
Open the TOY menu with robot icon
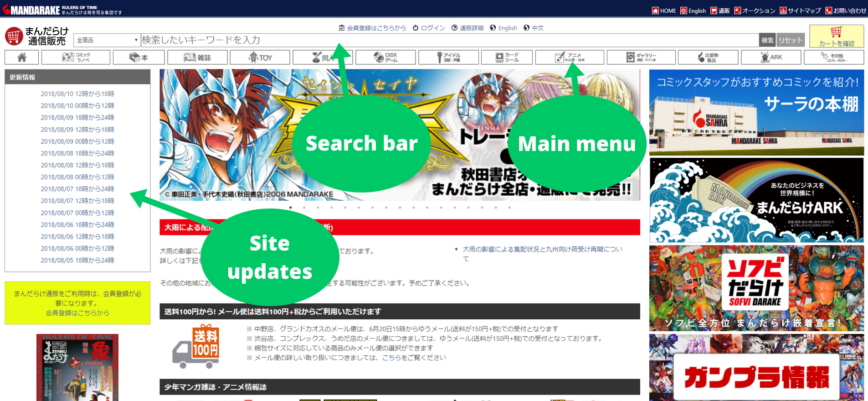coord(260,57)
